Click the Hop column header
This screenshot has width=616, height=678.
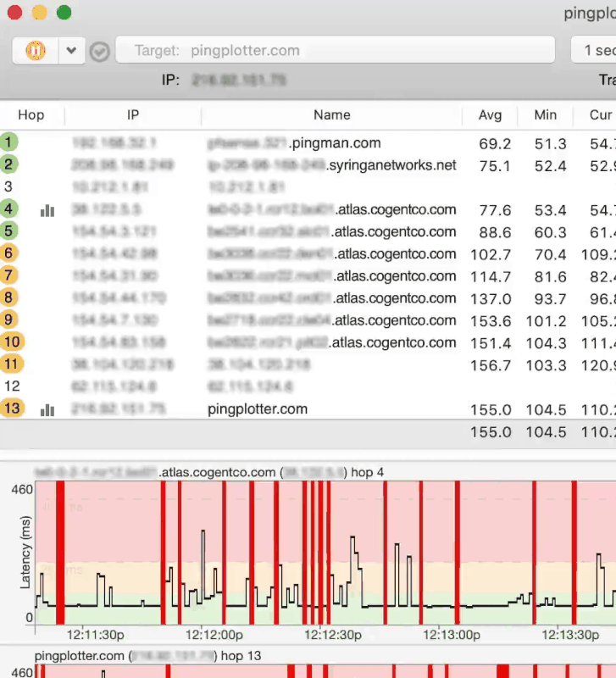pos(31,115)
